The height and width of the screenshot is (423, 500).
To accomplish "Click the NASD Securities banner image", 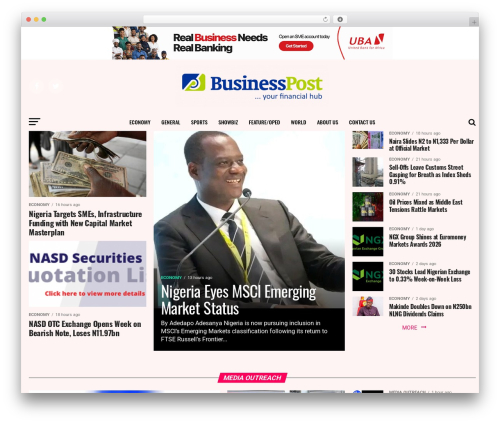I will (x=87, y=274).
